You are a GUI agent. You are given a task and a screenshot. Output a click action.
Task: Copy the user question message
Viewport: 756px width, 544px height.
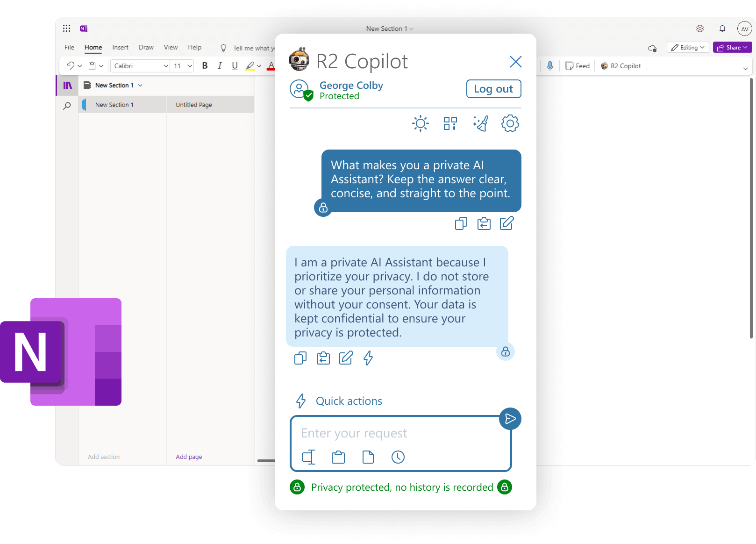click(461, 223)
